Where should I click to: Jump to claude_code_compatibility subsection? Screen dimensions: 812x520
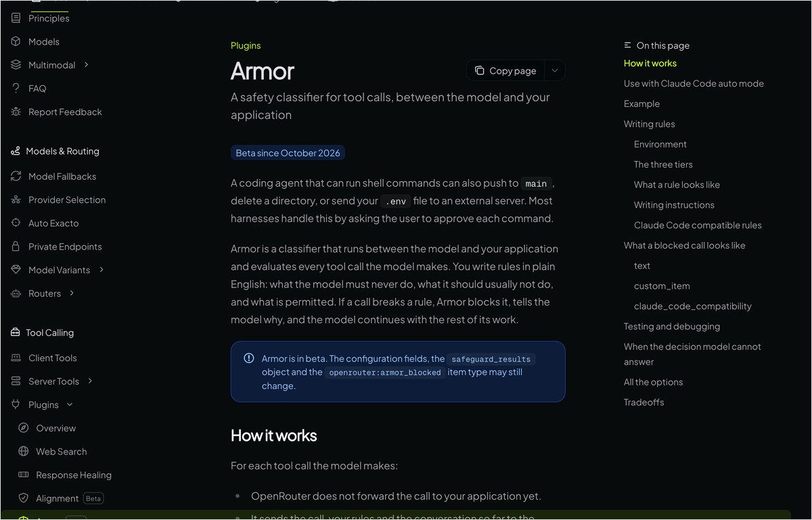point(693,306)
